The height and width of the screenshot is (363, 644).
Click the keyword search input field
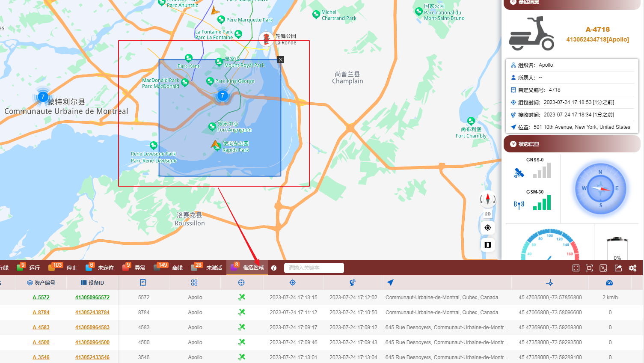[314, 268]
